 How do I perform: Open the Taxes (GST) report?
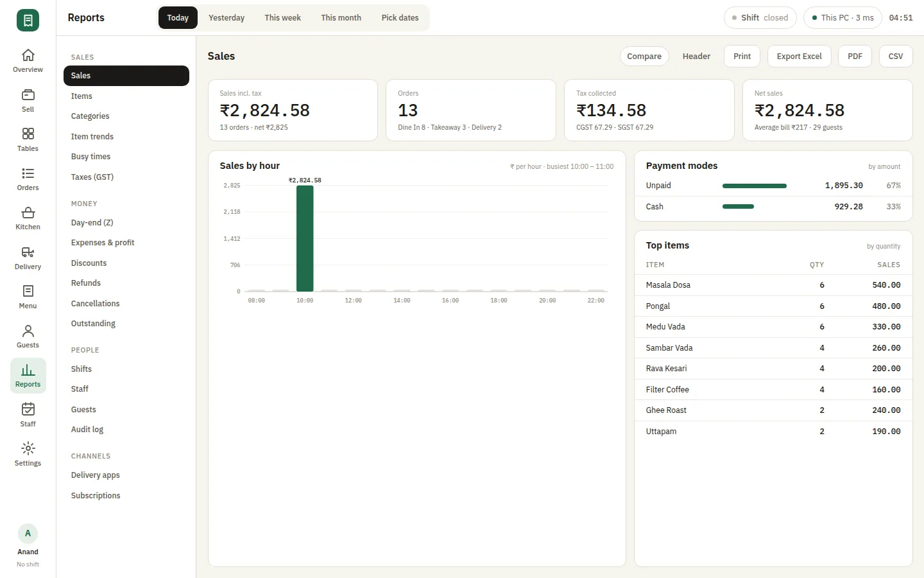(x=126, y=177)
